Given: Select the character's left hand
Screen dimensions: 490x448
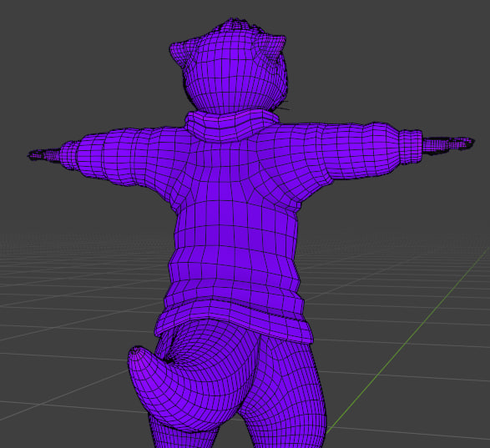Looking at the screenshot, I should click(43, 154).
